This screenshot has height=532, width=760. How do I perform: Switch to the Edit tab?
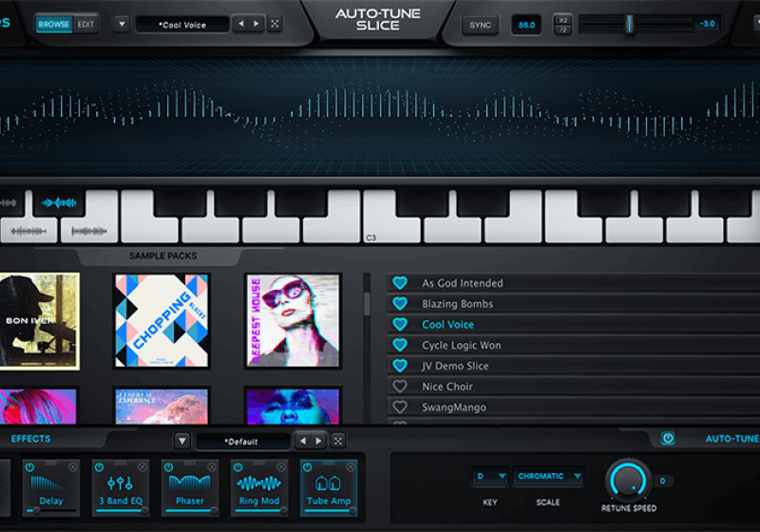pos(86,24)
